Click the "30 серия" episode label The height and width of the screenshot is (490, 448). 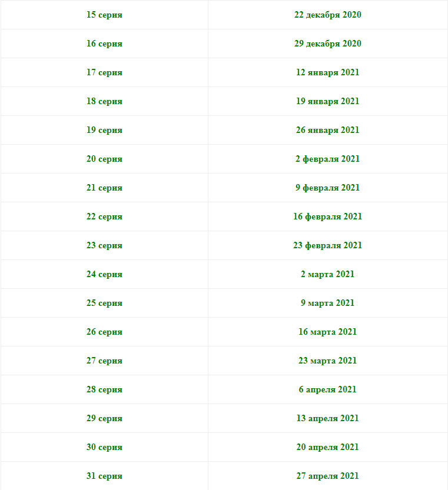pos(104,447)
